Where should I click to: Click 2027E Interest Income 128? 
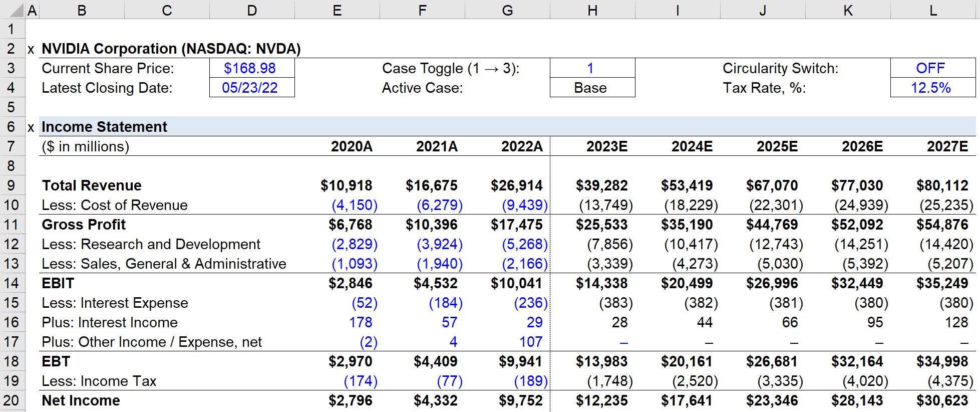click(x=956, y=322)
